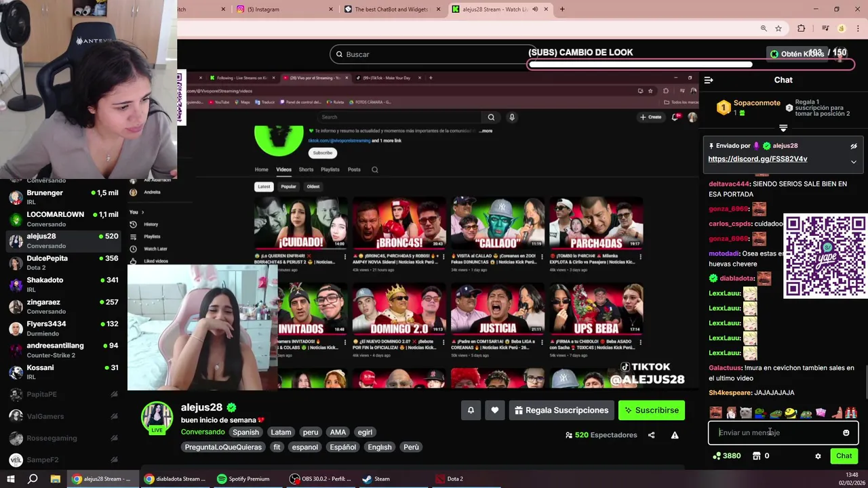The height and width of the screenshot is (488, 868).
Task: Hide the pinned Discord message (crossed-eye icon)
Action: (x=854, y=146)
